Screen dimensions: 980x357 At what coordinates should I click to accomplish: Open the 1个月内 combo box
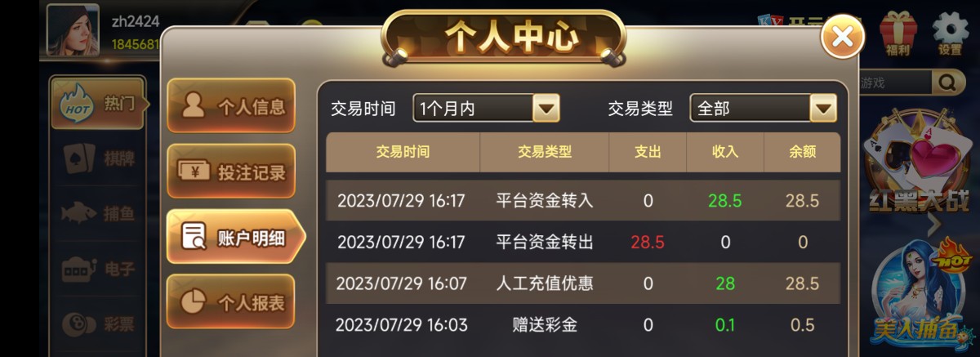(x=486, y=108)
